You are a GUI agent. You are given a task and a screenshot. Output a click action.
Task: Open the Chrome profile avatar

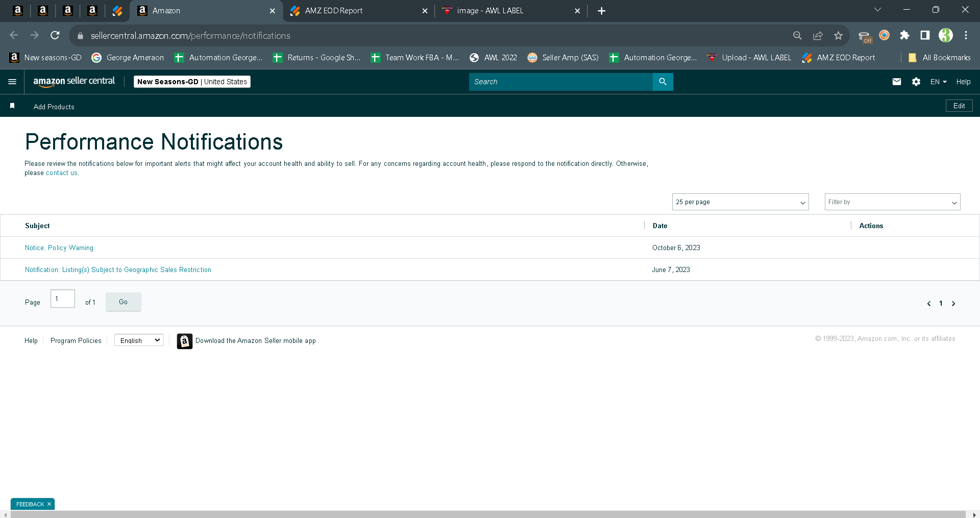[946, 35]
